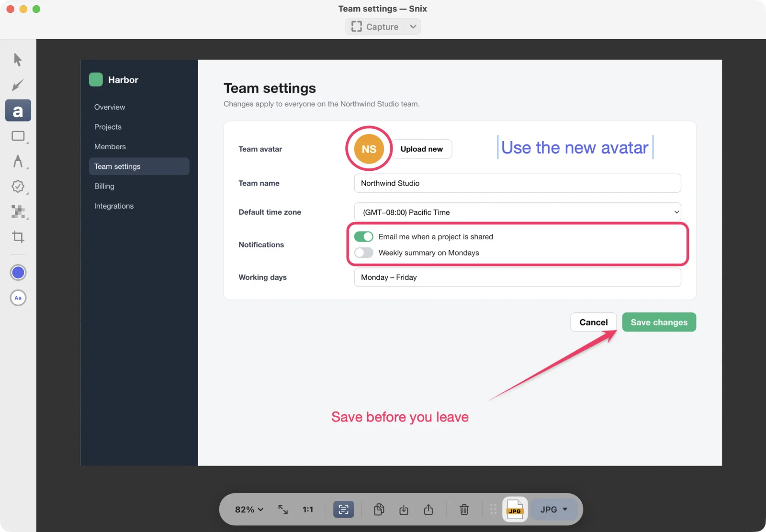The height and width of the screenshot is (532, 766).
Task: Click the "Save before you leave" text annotation
Action: click(x=400, y=417)
